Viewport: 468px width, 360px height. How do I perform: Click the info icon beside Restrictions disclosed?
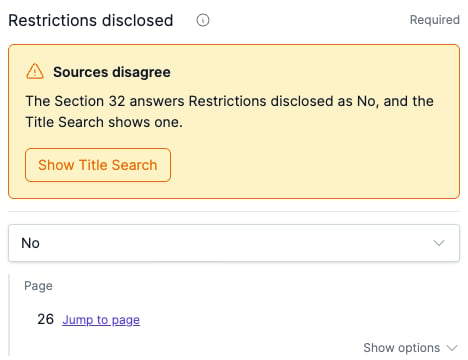pos(203,20)
